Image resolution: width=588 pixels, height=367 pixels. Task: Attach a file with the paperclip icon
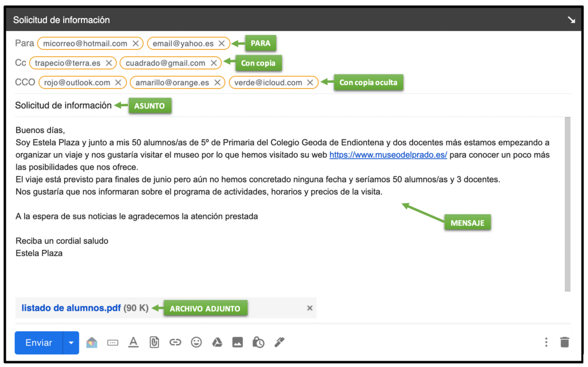[x=154, y=342]
